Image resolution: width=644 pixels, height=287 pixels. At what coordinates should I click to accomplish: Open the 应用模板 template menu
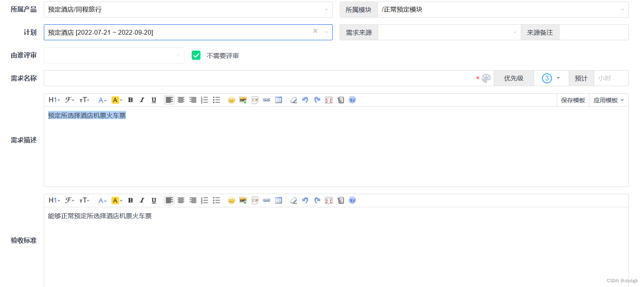click(x=609, y=100)
